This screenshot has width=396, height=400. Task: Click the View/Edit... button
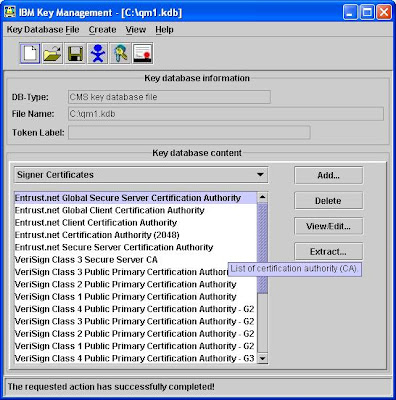pyautogui.click(x=328, y=226)
